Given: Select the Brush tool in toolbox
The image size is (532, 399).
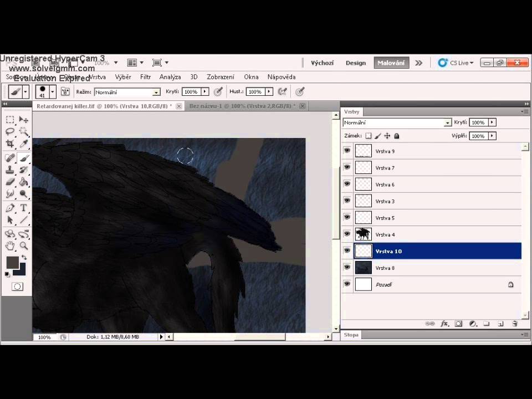Looking at the screenshot, I should 23,158.
